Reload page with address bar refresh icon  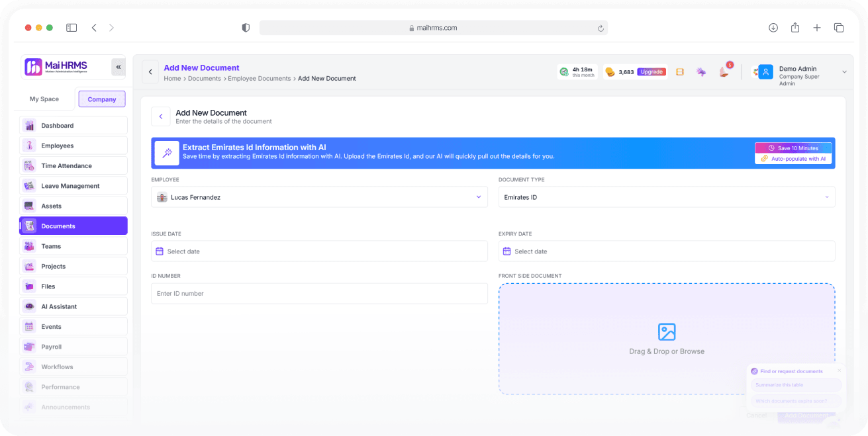click(601, 28)
